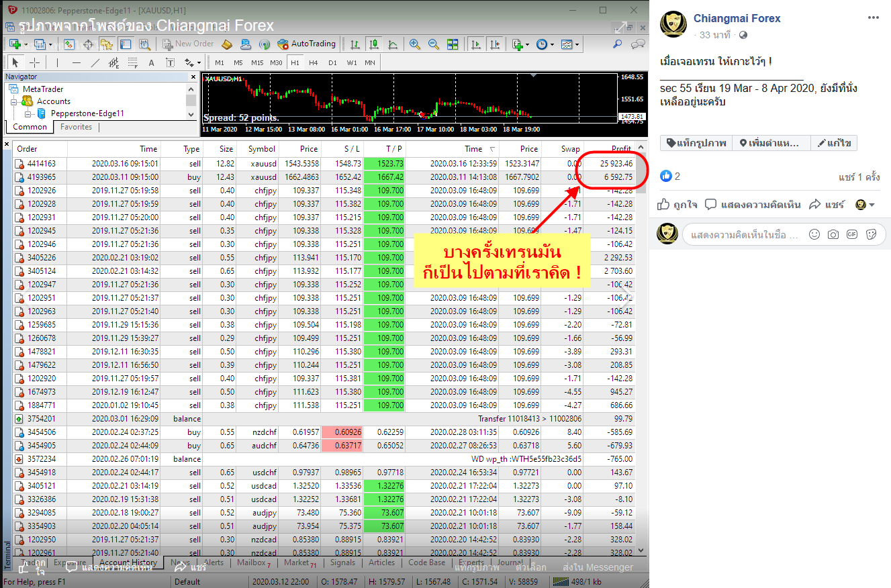Open the Periods clock dropdown

[545, 44]
